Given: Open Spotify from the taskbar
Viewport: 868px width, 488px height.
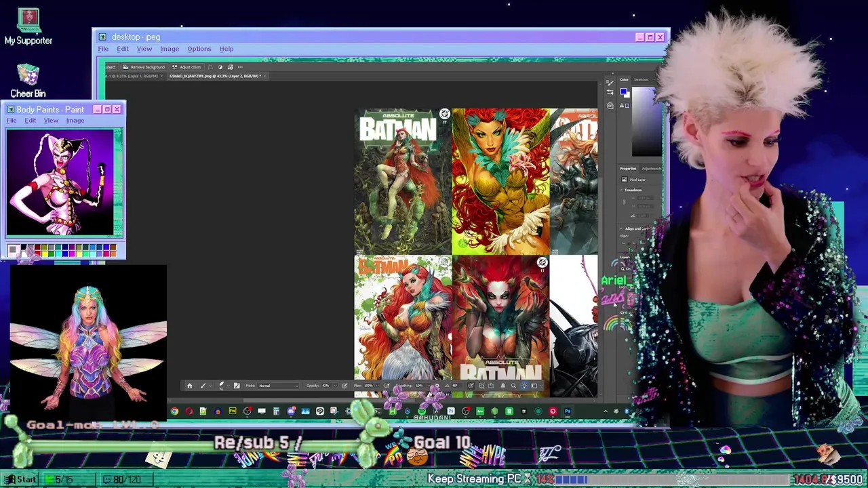Looking at the screenshot, I should pos(422,411).
